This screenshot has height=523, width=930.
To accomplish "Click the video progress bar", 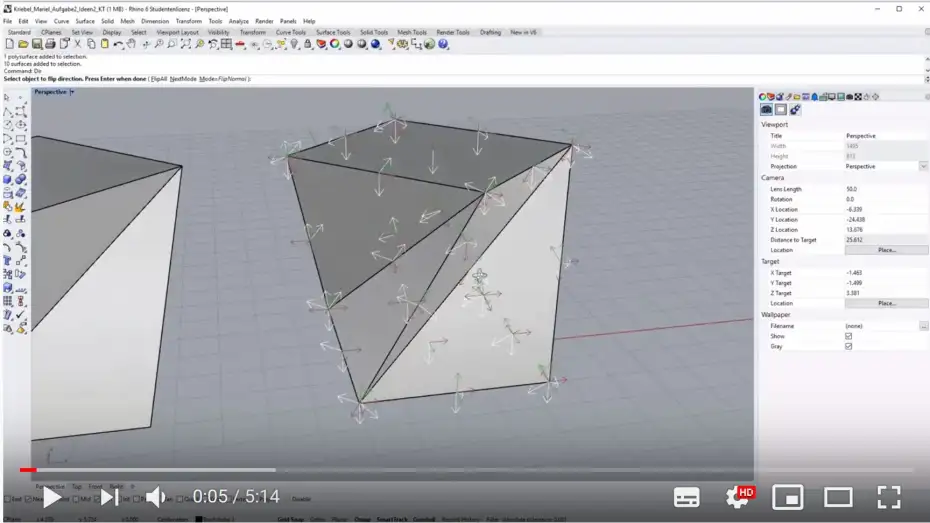I will [466, 470].
